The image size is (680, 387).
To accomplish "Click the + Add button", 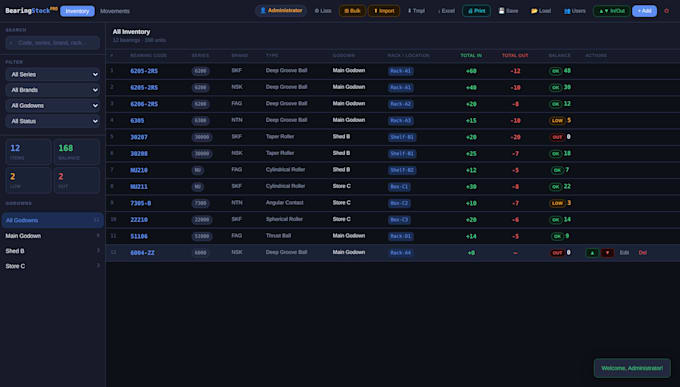I will click(x=644, y=11).
